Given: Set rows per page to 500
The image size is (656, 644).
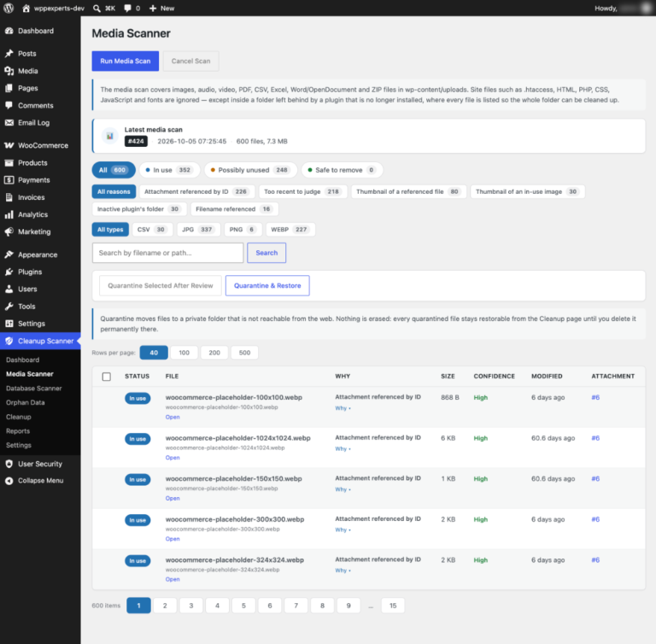Looking at the screenshot, I should [x=244, y=353].
